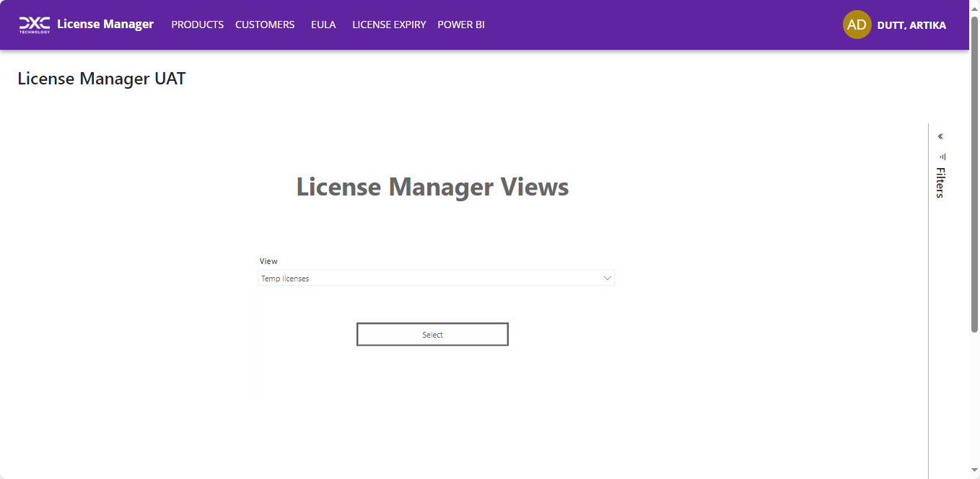Viewport: 980px width, 479px height.
Task: Expand the Filters pane with double chevron
Action: [x=940, y=136]
